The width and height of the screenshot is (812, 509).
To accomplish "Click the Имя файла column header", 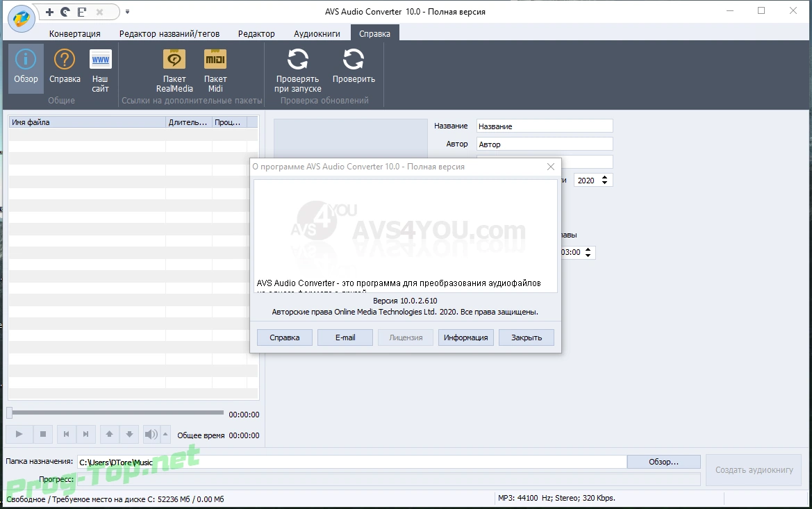I will coord(87,122).
